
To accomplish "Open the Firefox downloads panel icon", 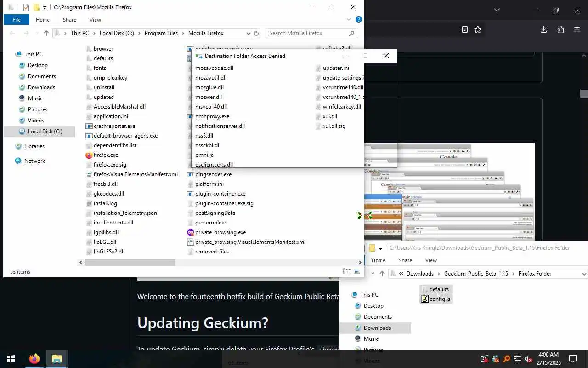I will (543, 29).
